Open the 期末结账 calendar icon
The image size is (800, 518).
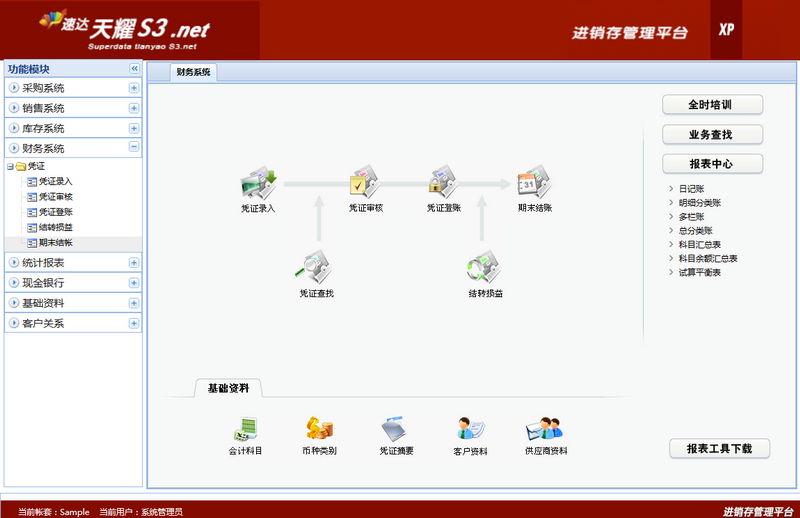pos(534,184)
